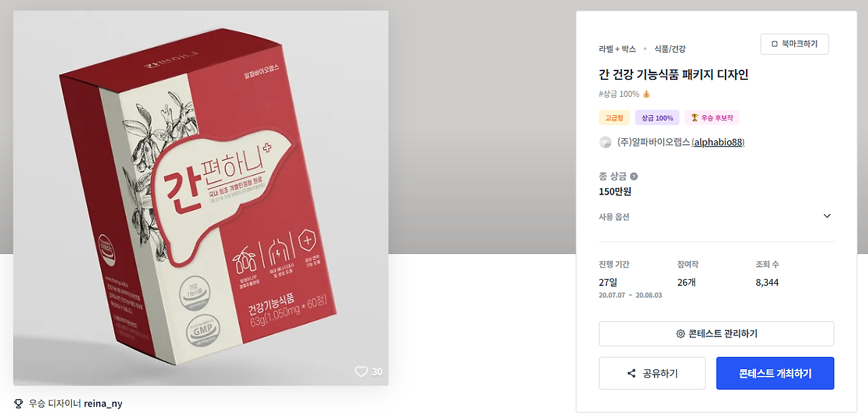
Task: Open the 사용 옵션 section label
Action: pos(614,217)
